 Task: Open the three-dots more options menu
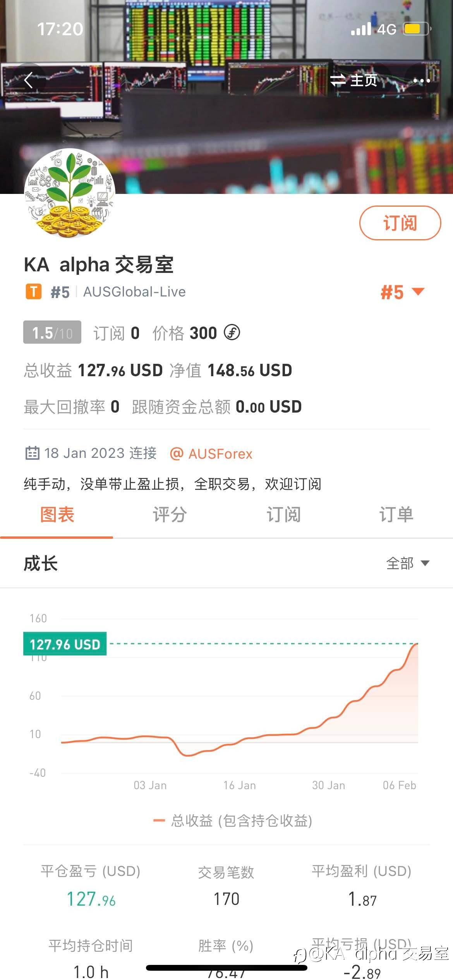[x=422, y=81]
